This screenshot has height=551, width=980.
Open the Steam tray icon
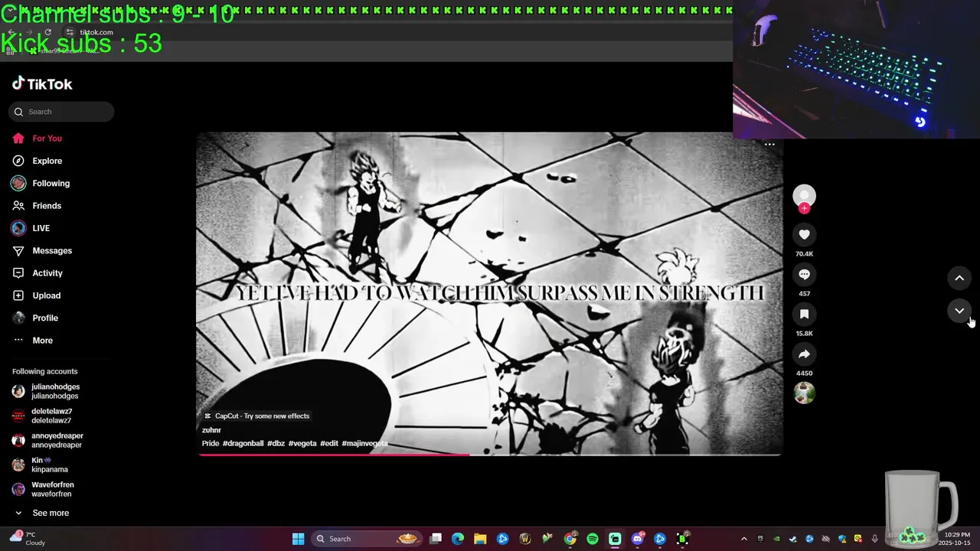pos(792,539)
